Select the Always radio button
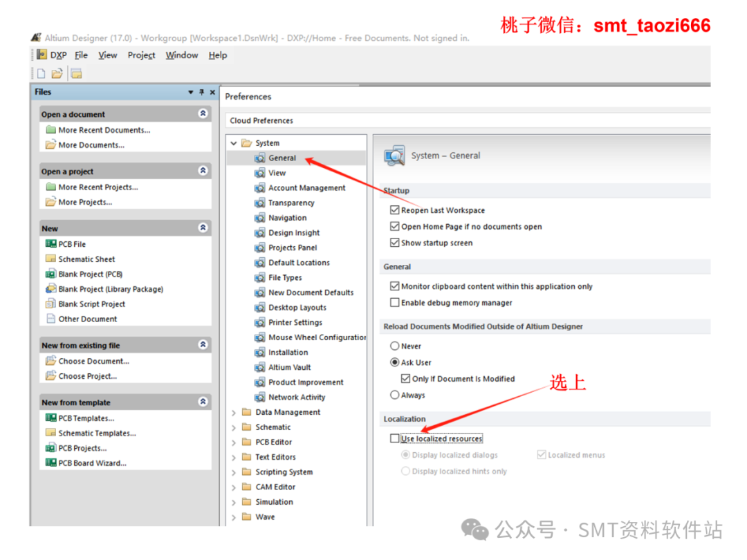 pyautogui.click(x=394, y=395)
